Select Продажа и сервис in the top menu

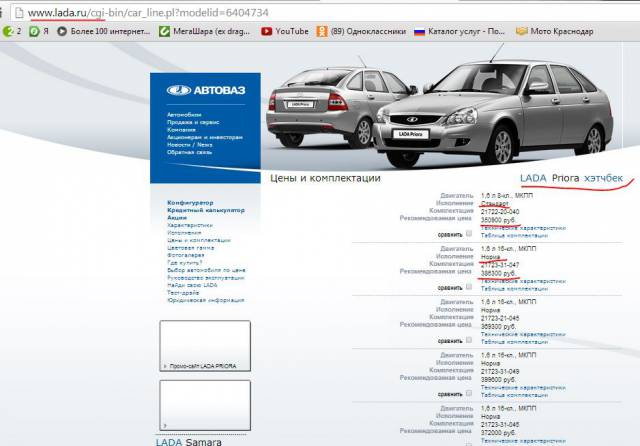(189, 122)
